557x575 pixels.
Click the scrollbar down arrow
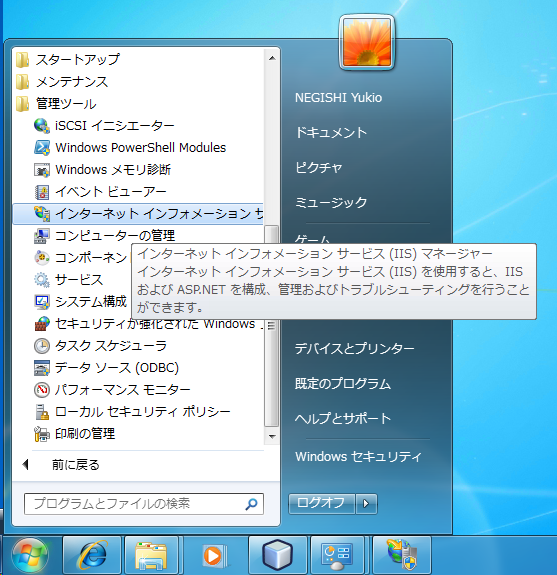click(x=272, y=436)
